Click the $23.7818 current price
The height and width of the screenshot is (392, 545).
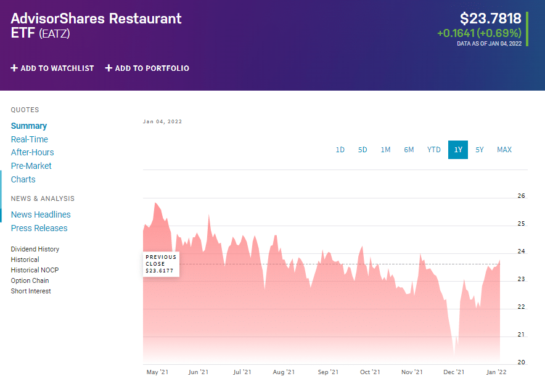490,18
